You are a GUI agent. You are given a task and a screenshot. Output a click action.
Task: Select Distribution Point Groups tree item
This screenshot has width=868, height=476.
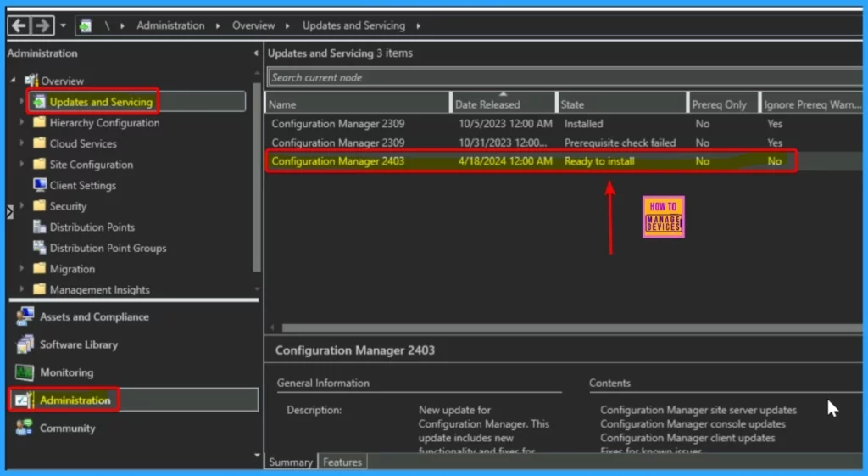coord(108,249)
